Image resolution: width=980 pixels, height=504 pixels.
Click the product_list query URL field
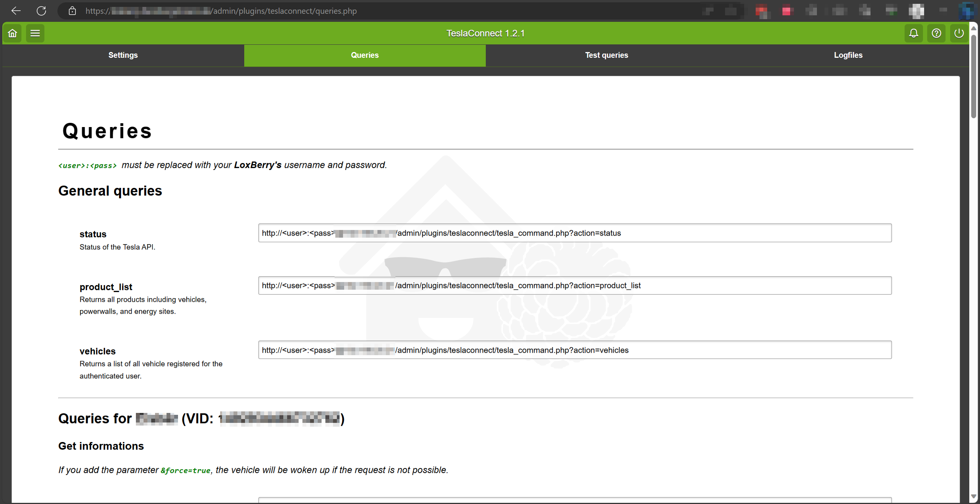(575, 285)
